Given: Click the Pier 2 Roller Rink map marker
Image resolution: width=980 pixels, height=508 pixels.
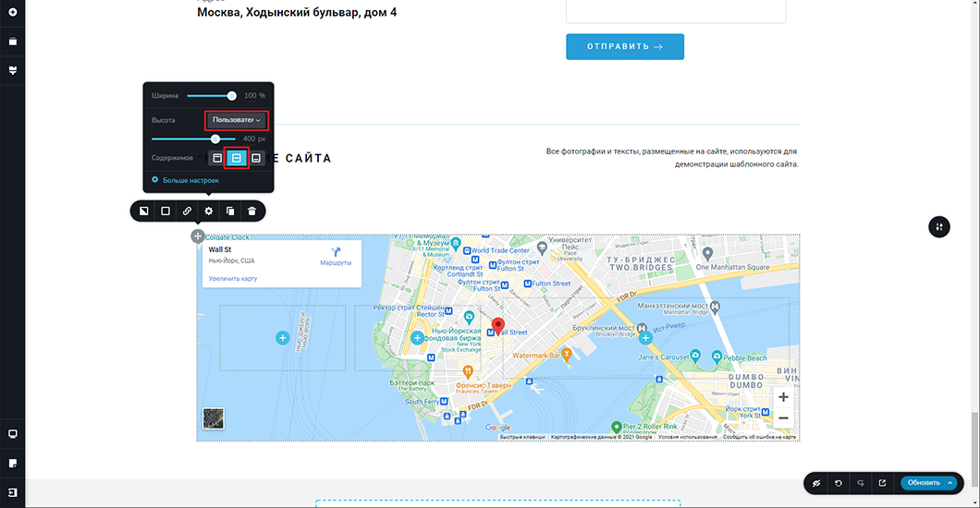Looking at the screenshot, I should click(617, 426).
